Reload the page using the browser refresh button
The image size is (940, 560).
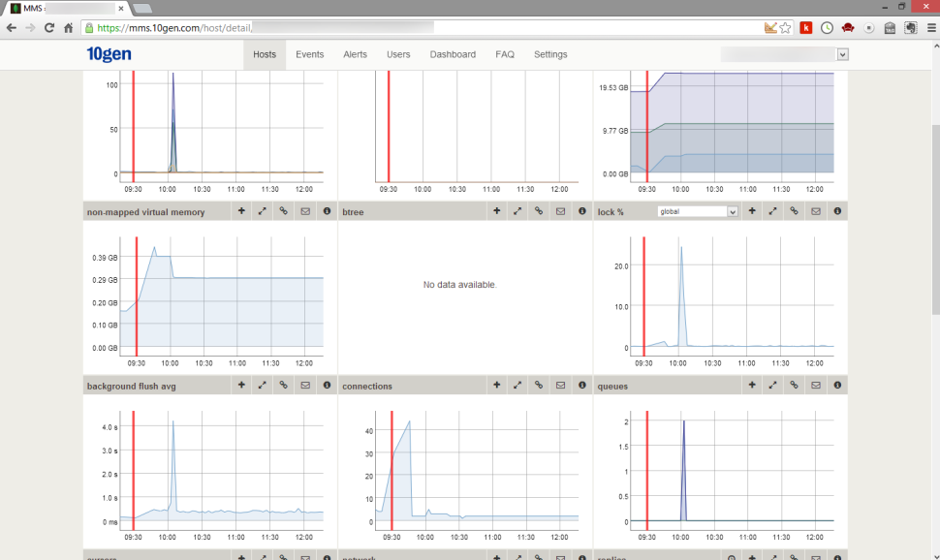pyautogui.click(x=49, y=28)
